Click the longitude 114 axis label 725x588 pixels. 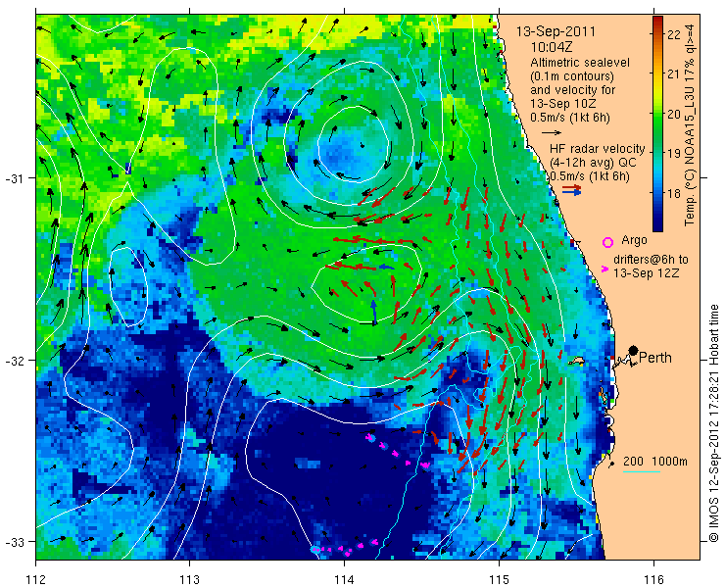(x=344, y=579)
